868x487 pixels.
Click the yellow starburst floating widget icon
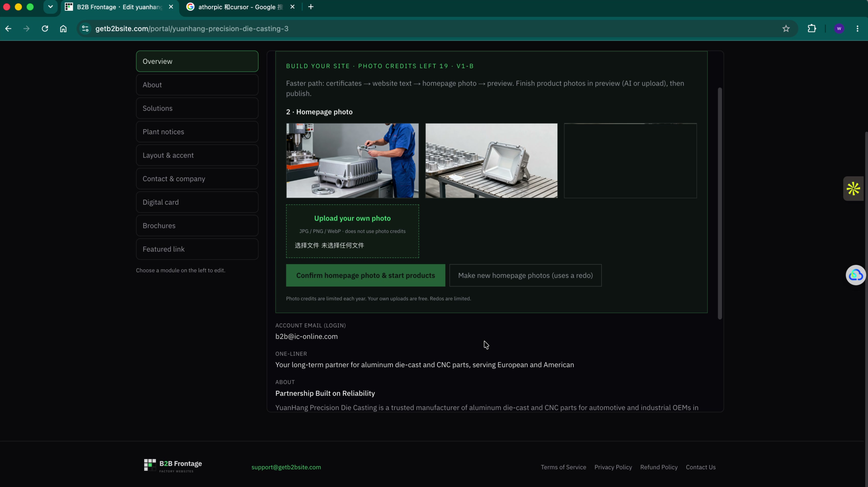click(x=853, y=189)
